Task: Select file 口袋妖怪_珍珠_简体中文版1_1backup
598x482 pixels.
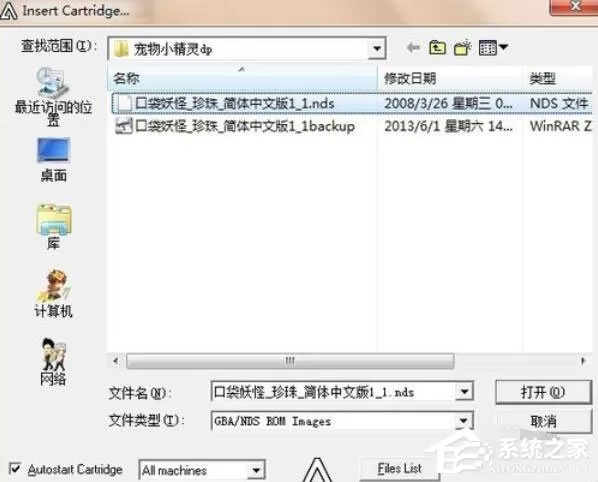Action: point(245,126)
